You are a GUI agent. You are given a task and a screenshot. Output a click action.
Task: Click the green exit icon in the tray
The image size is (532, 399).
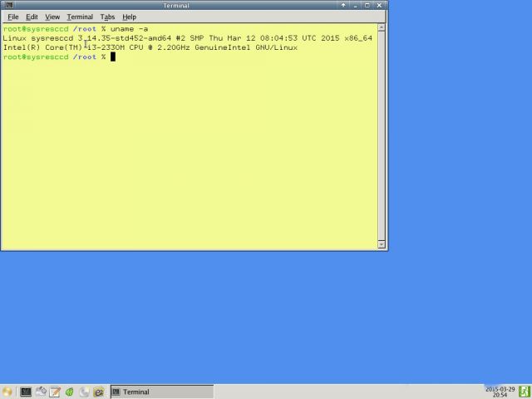(525, 392)
